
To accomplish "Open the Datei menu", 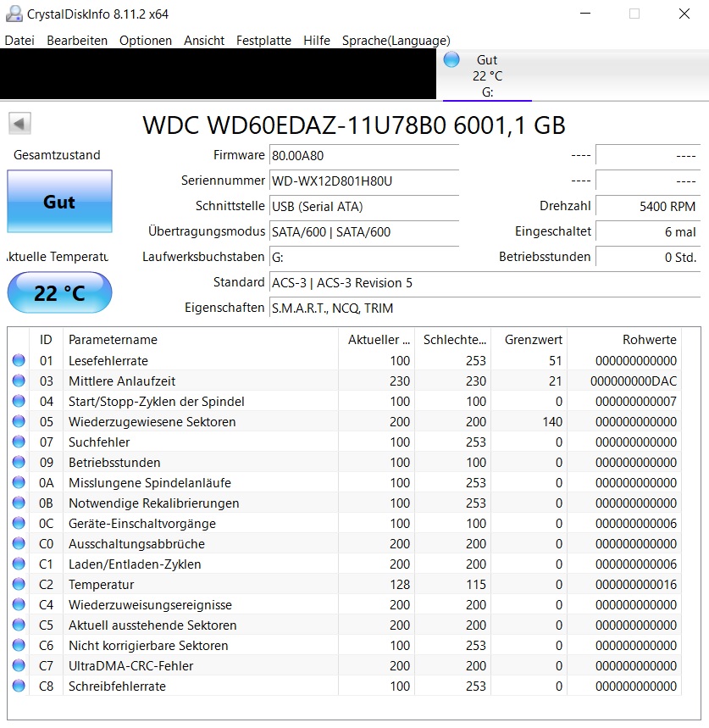I will [19, 41].
